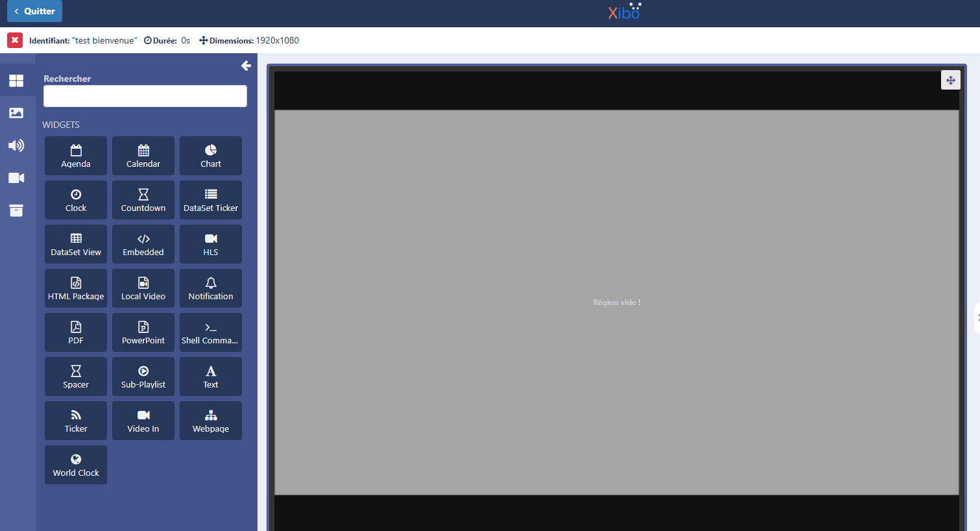
Task: Select the Spacer widget
Action: click(x=76, y=377)
